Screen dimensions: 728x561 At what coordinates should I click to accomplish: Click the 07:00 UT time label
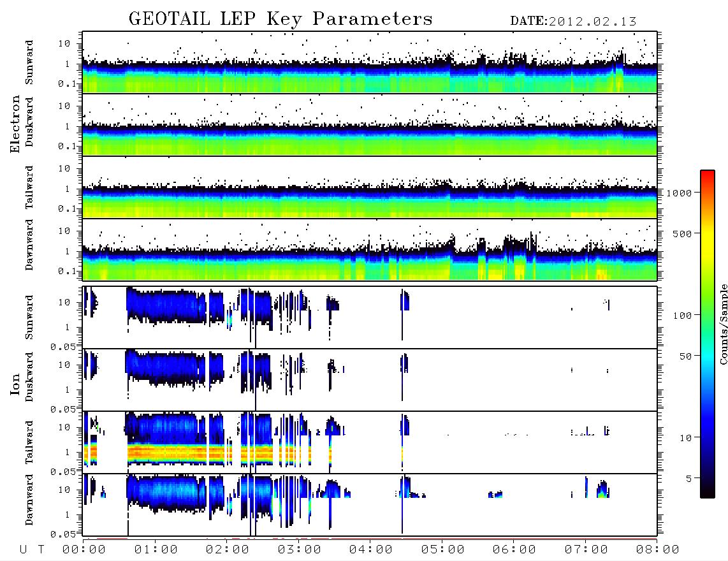586,550
